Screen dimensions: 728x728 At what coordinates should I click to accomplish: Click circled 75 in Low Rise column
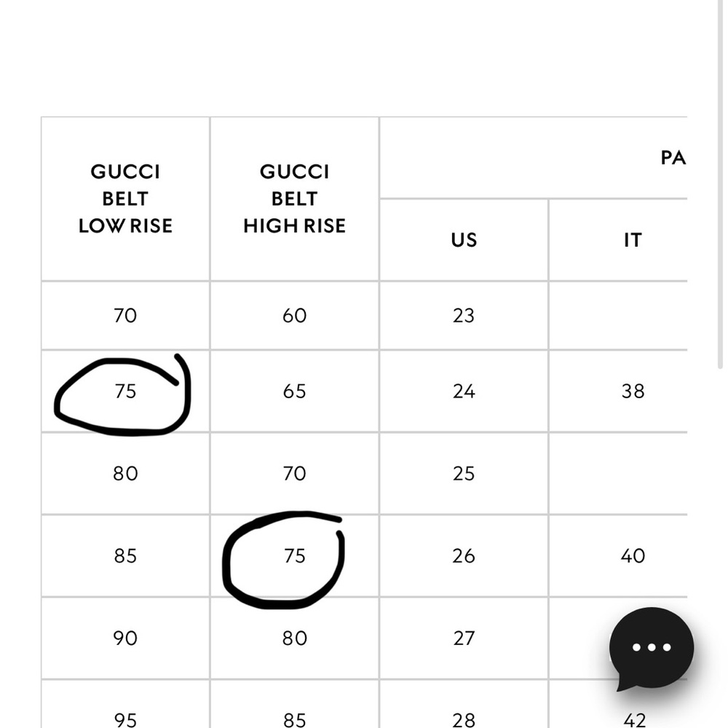point(125,392)
